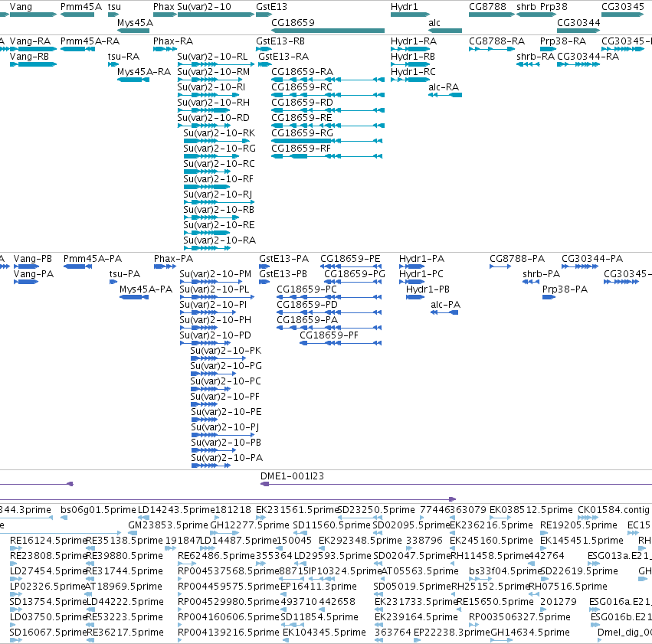Select the CK01584.contig EST label
The height and width of the screenshot is (644, 652).
614,510
